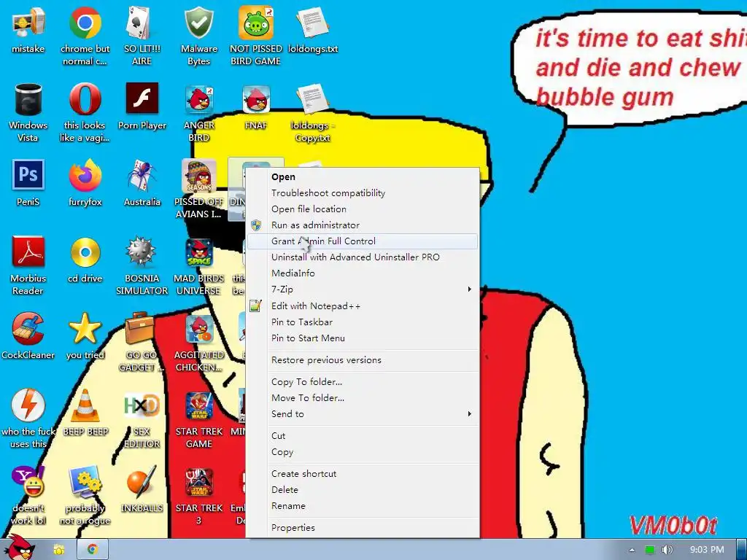Select 'AGGITATED CHICKEN' Rio icon
The width and height of the screenshot is (747, 560).
[x=198, y=329]
